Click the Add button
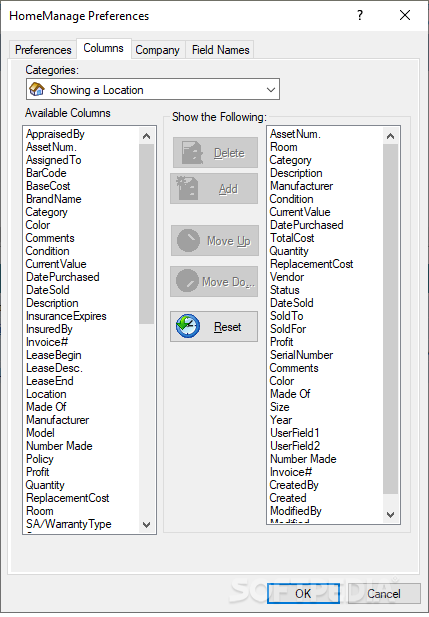Viewport: 429px width, 617px height. tap(214, 189)
